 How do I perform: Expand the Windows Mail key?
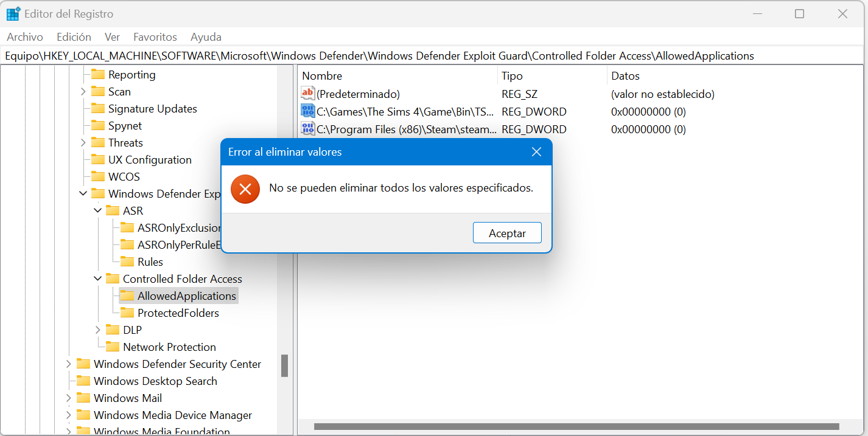click(x=69, y=398)
